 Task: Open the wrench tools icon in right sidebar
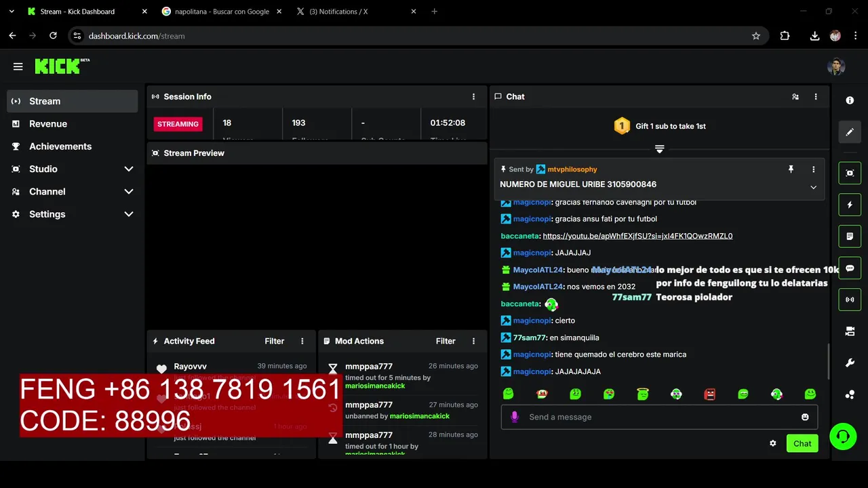pyautogui.click(x=850, y=363)
